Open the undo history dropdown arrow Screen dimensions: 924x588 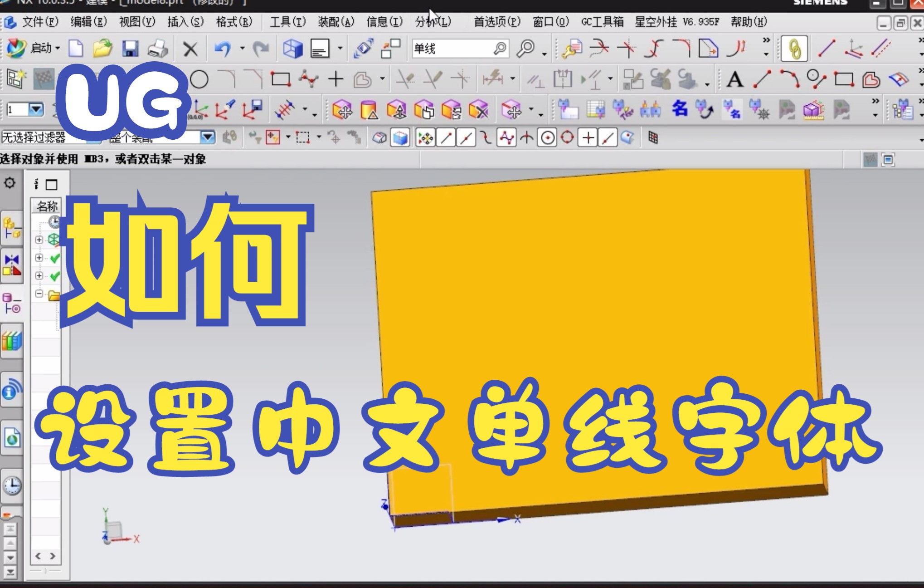pyautogui.click(x=243, y=48)
